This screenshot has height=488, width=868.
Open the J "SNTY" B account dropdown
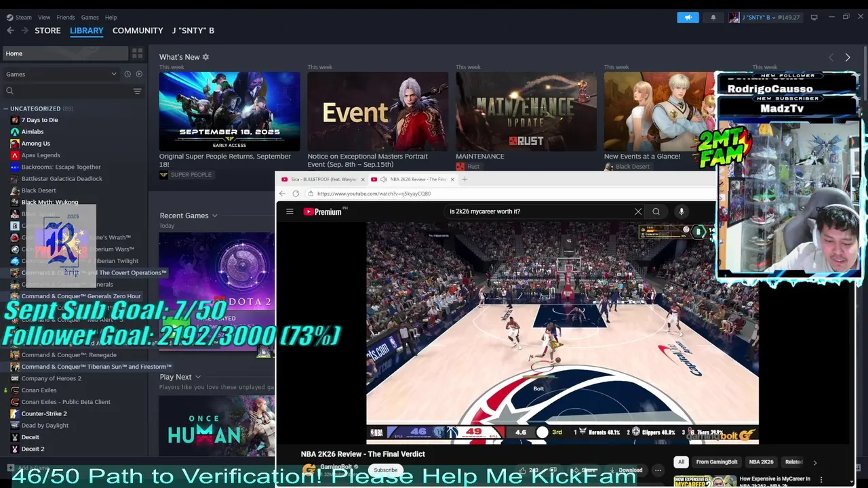coord(764,17)
